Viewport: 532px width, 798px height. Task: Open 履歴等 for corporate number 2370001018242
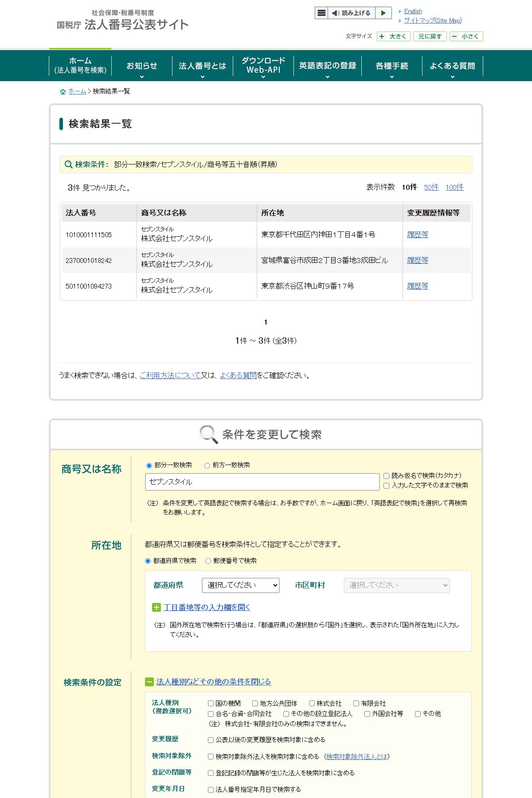[418, 260]
